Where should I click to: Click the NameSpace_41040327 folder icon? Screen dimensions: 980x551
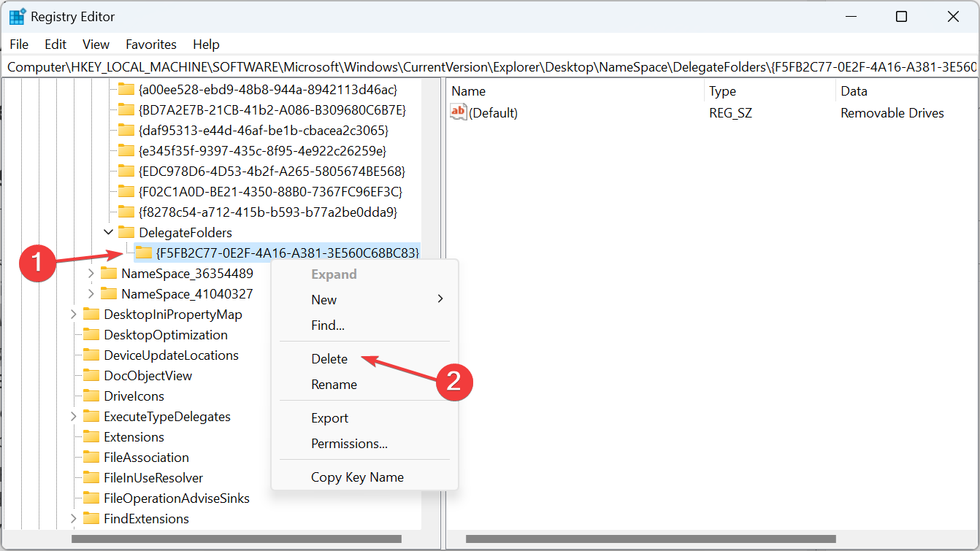(109, 294)
